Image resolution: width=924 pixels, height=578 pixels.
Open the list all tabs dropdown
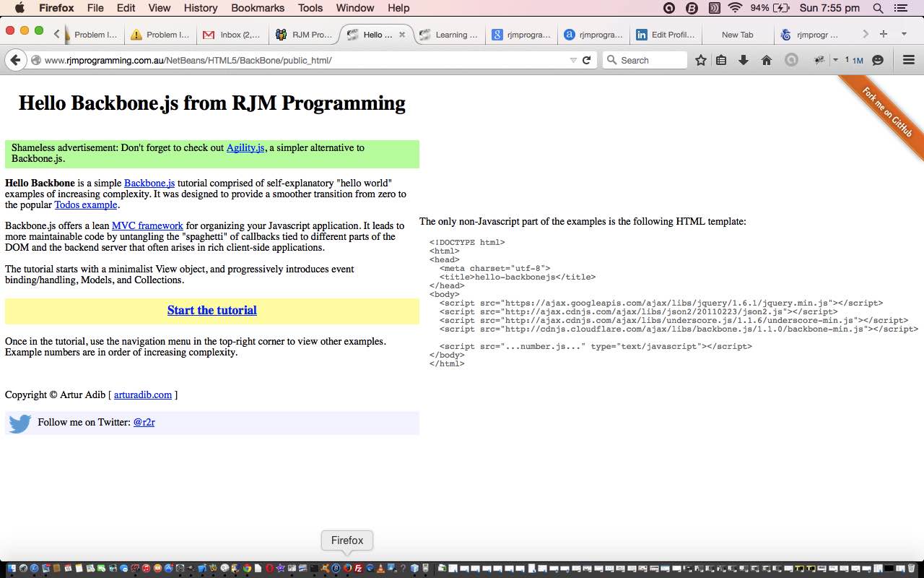pos(904,34)
